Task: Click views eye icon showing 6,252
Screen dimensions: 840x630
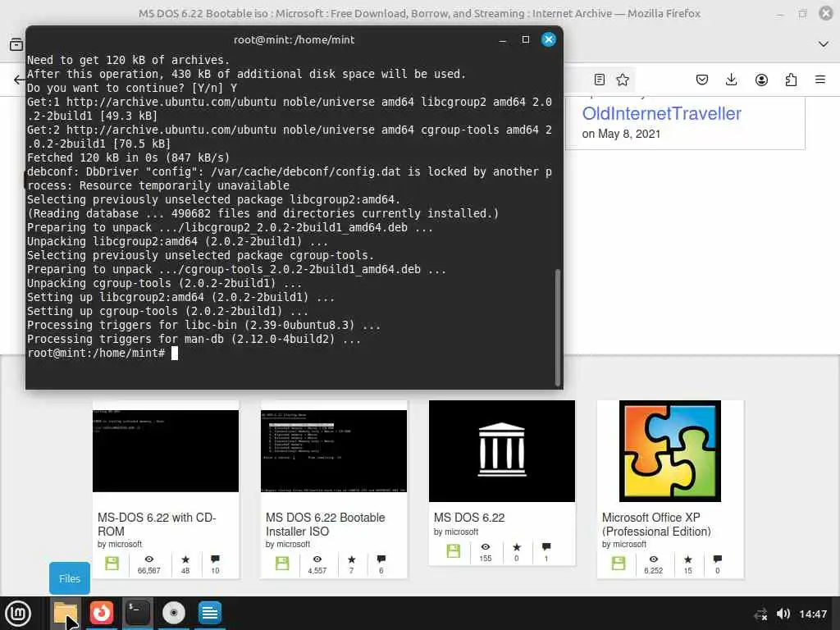Action: 654,559
